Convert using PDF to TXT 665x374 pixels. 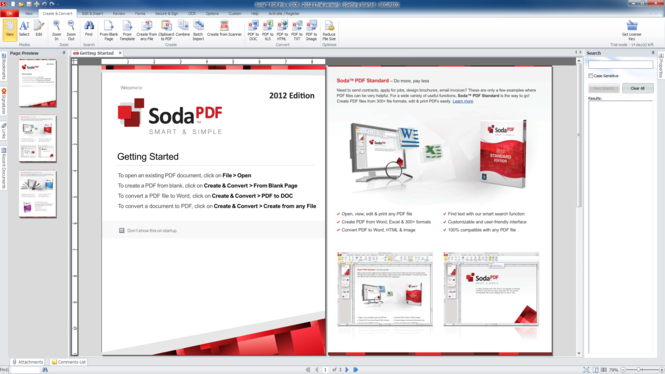[297, 30]
